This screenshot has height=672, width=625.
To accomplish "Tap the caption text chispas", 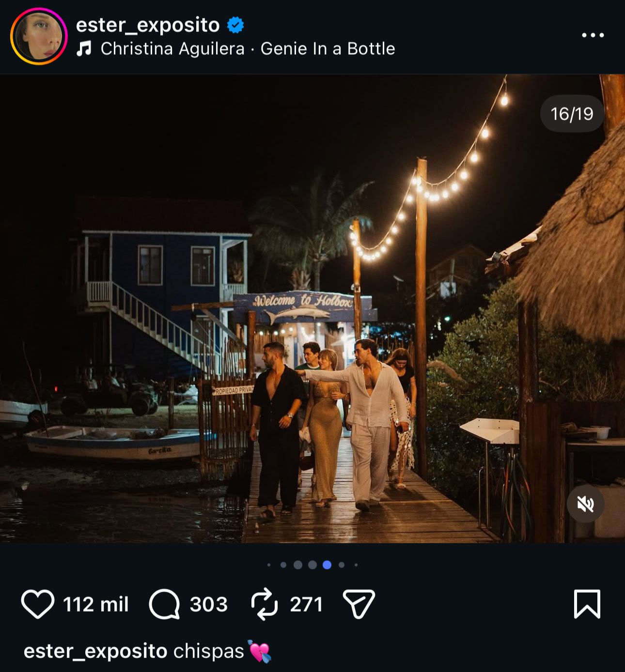I will [x=208, y=651].
